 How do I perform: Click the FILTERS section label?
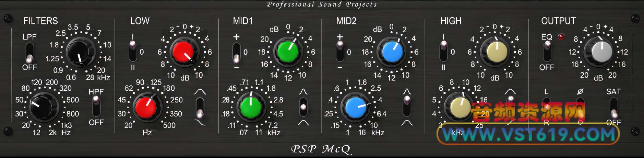[40, 21]
